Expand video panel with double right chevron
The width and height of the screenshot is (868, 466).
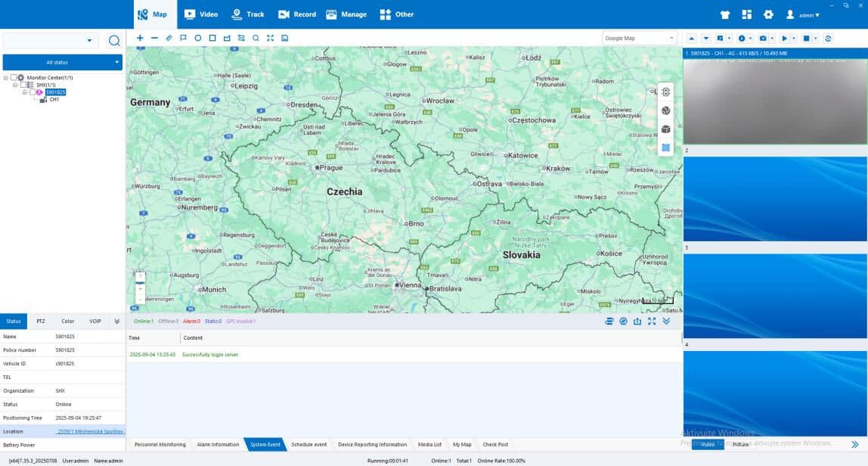854,444
